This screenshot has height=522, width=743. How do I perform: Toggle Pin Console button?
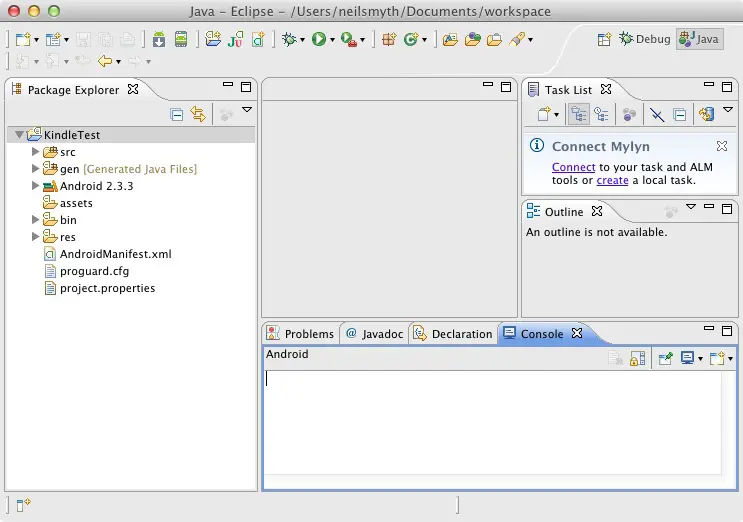(665, 359)
